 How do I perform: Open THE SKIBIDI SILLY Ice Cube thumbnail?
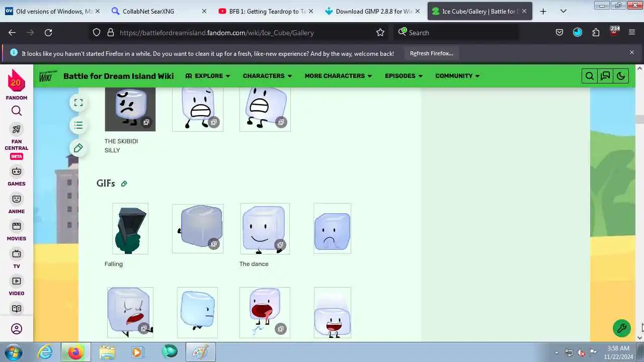coord(130,109)
